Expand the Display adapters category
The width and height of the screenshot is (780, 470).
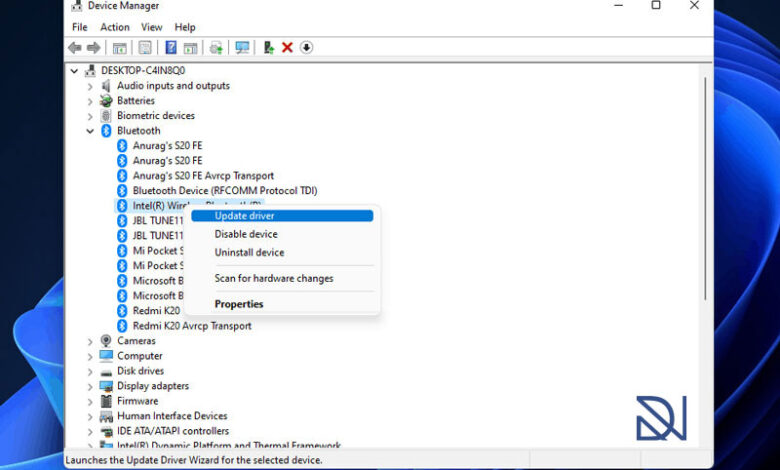click(x=90, y=386)
